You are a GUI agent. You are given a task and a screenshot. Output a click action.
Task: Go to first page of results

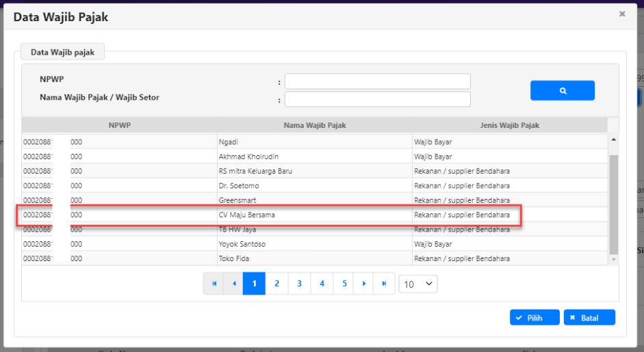pyautogui.click(x=214, y=284)
